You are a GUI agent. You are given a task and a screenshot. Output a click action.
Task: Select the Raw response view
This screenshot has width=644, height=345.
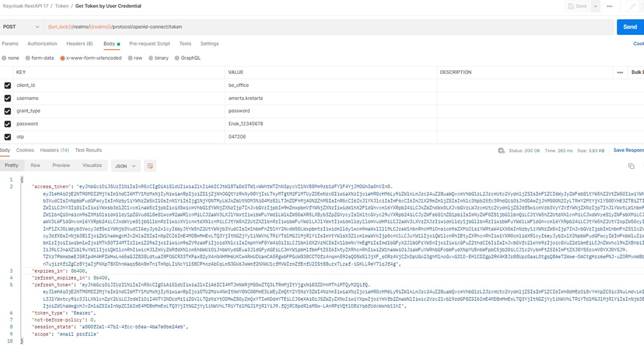[x=35, y=165]
